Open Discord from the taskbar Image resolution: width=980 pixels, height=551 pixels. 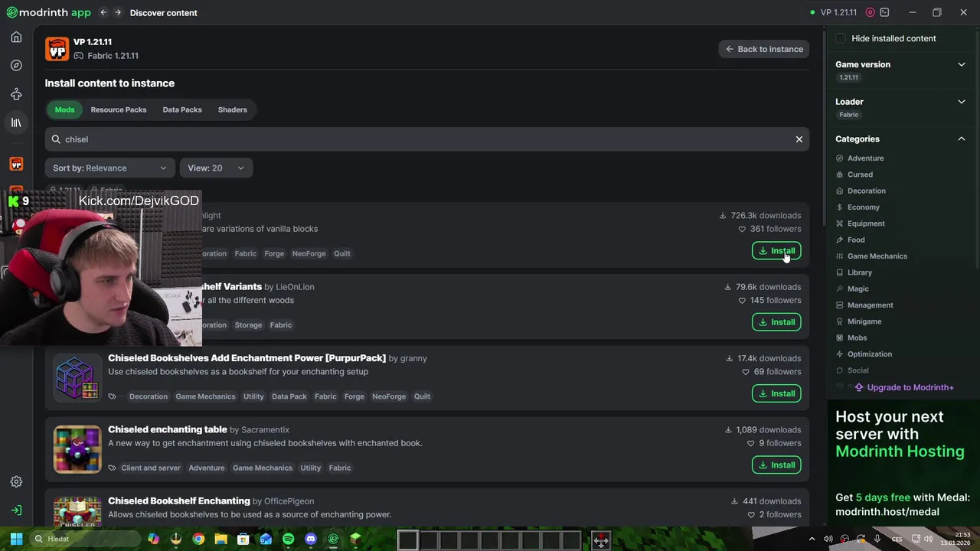point(310,539)
